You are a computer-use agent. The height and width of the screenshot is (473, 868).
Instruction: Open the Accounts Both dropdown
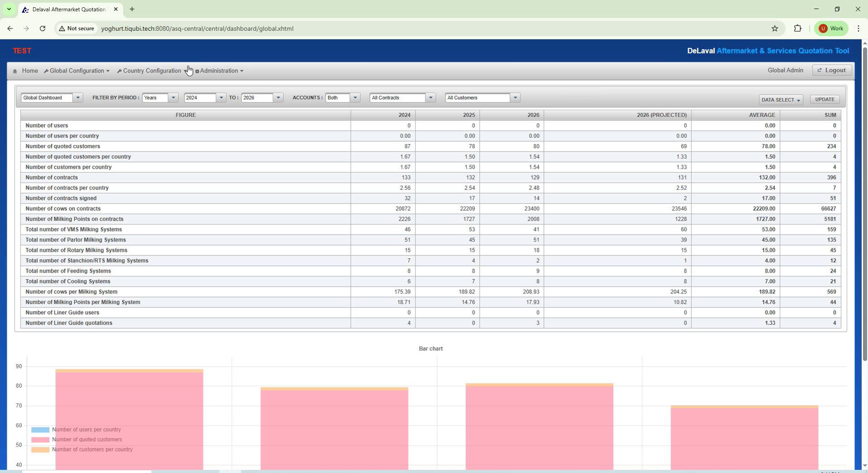pos(343,98)
